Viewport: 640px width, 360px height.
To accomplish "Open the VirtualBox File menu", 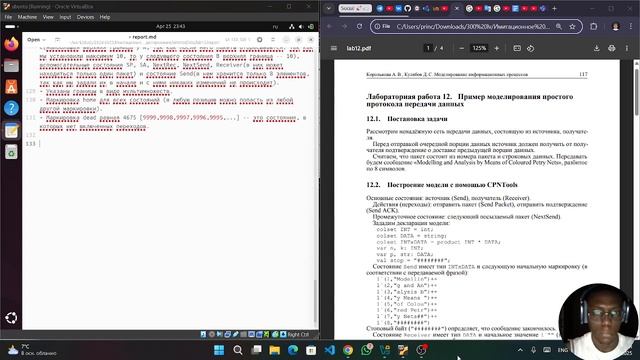I will tap(8, 17).
